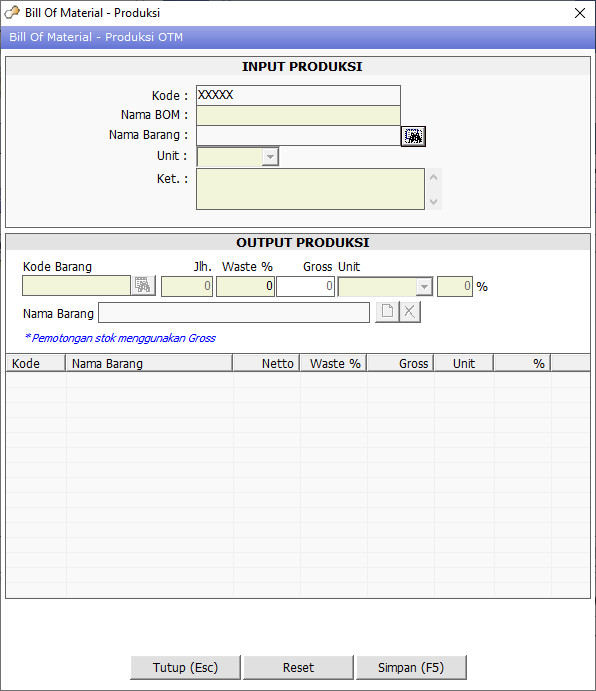Select the Ket. notes text area

point(310,189)
